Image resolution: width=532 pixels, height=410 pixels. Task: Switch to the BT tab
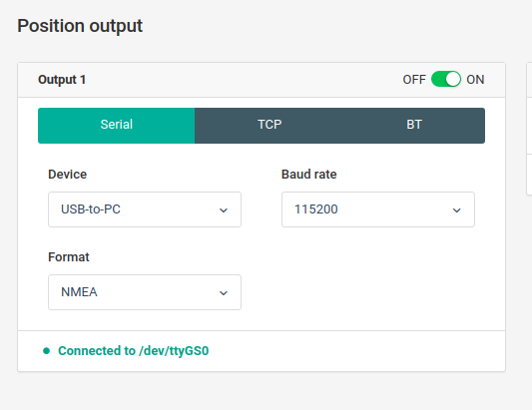[x=414, y=126]
